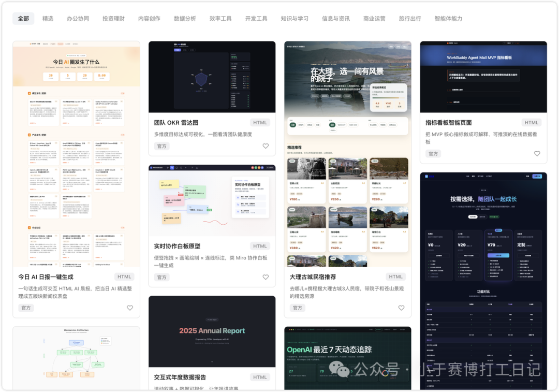Open the 效率工具 tab
Screen dimensions: 559x392
(x=220, y=19)
